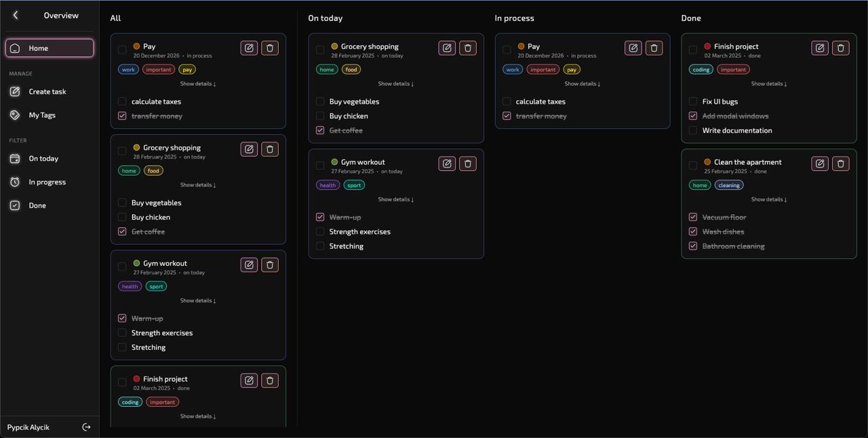The width and height of the screenshot is (868, 438).
Task: Edit Pay task in In process column
Action: [x=633, y=48]
